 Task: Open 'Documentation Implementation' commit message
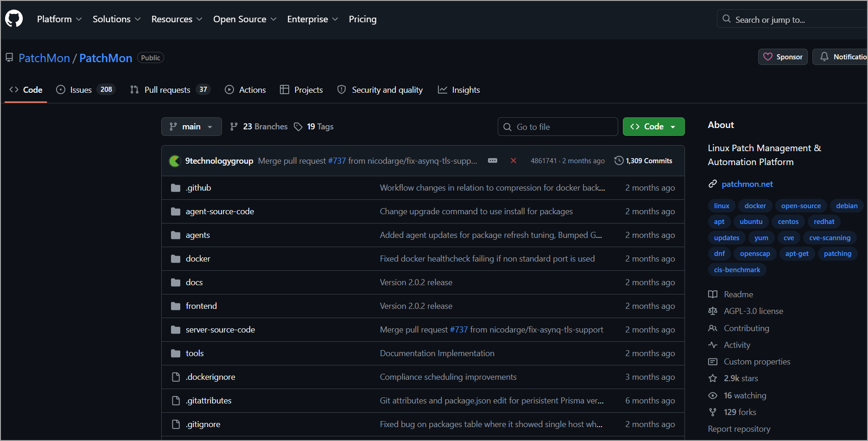click(437, 353)
